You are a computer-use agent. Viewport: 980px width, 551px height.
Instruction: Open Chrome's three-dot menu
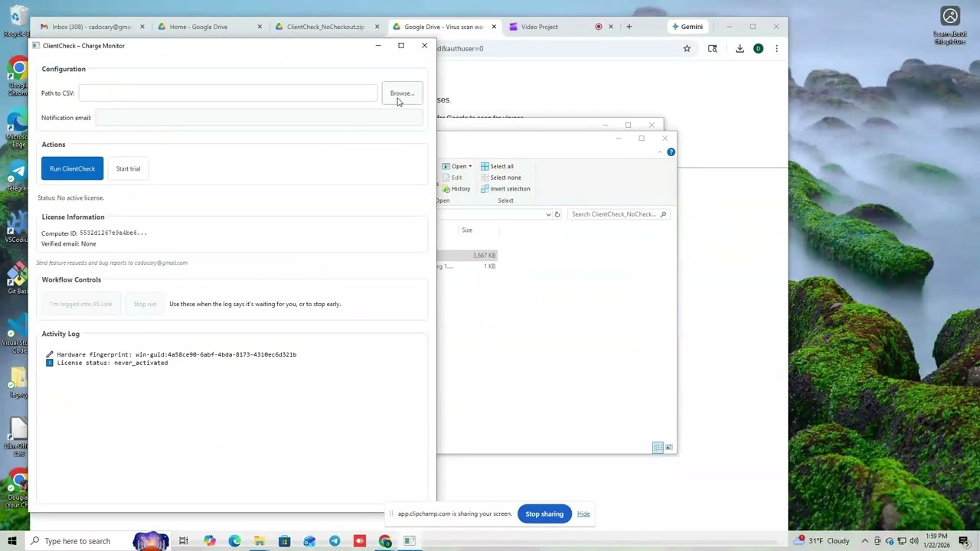point(776,49)
